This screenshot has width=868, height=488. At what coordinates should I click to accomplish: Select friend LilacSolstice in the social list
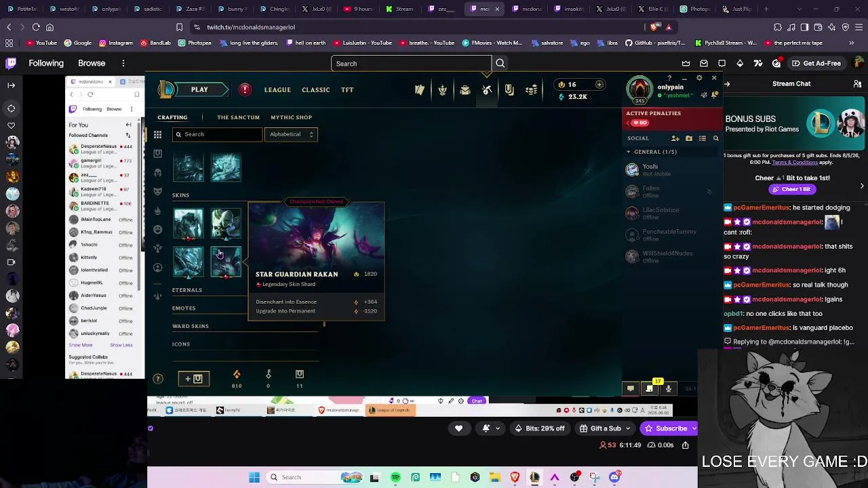671,213
